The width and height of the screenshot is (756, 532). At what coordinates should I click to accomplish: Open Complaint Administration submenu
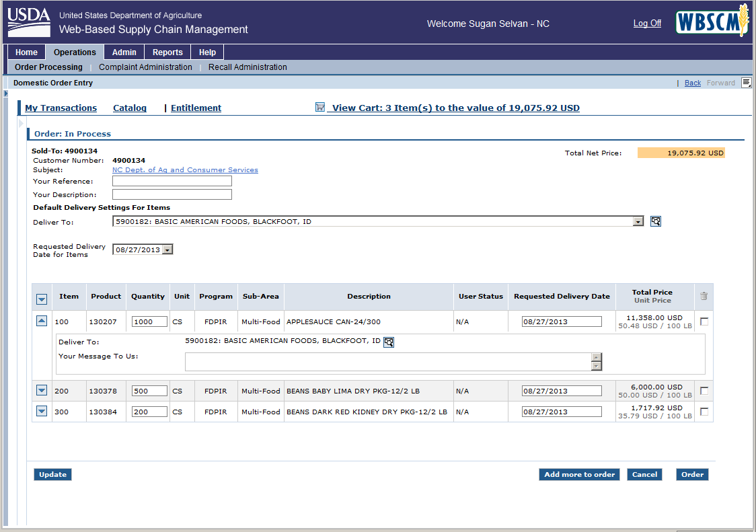145,67
